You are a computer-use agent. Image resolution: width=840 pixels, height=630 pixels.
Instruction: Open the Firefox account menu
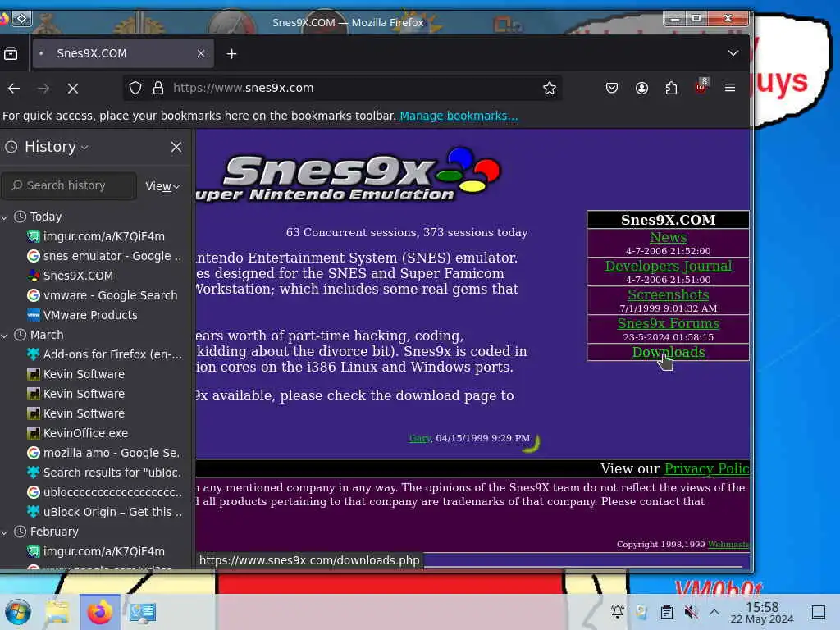[641, 88]
